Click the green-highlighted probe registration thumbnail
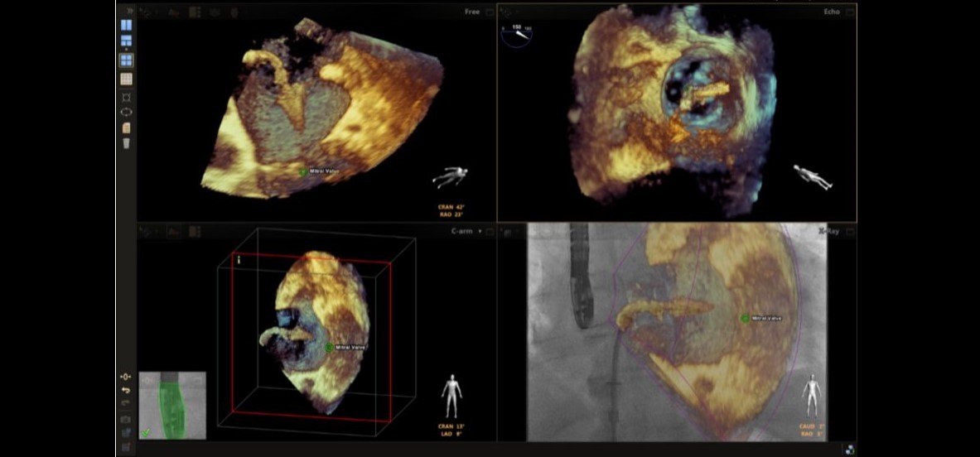The width and height of the screenshot is (980, 457). pyautogui.click(x=172, y=405)
